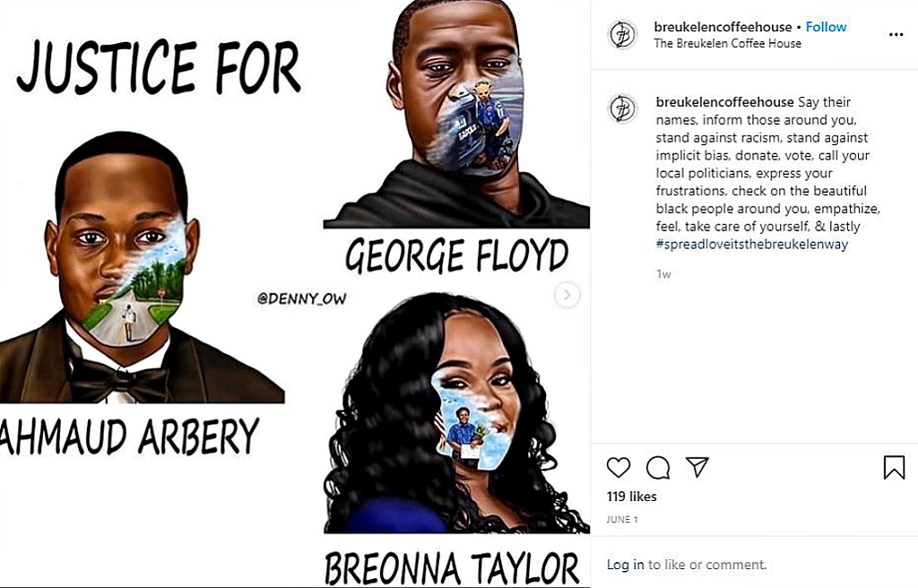This screenshot has height=588, width=918.
Task: Click the George Floyd portrait illustration
Action: coord(456,114)
